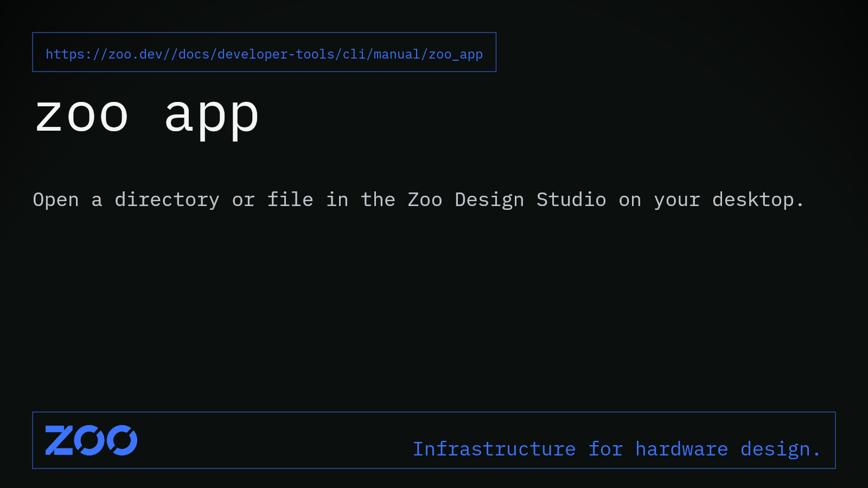Click the "Open a directory or file" description
The image size is (868, 488).
click(418, 200)
